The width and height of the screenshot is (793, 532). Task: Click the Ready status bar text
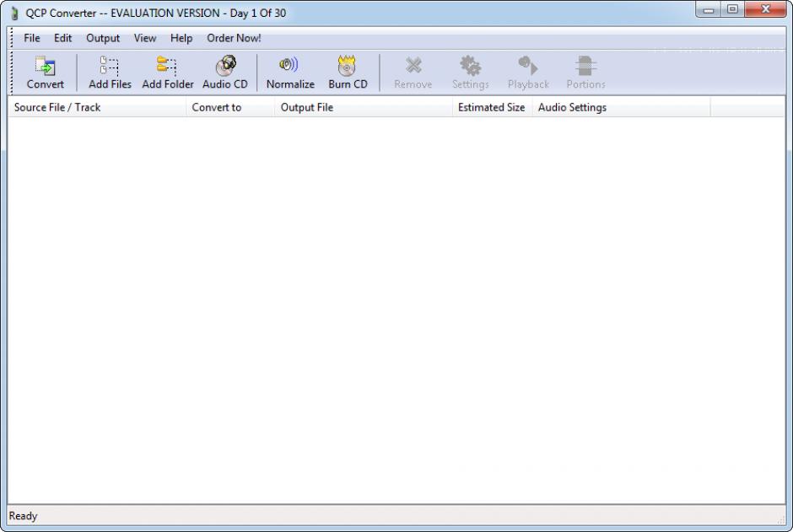tap(24, 516)
